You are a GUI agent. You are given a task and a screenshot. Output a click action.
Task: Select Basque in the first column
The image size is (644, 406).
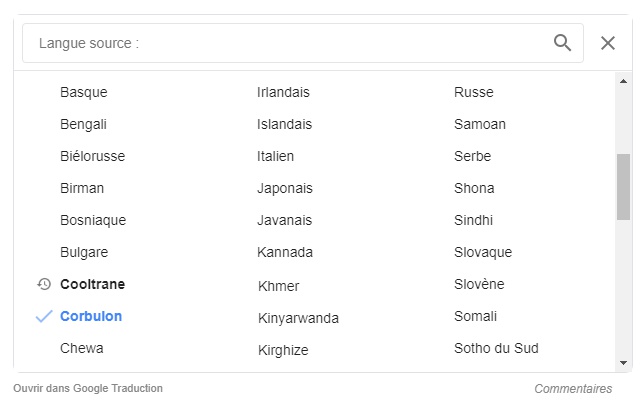(x=84, y=92)
